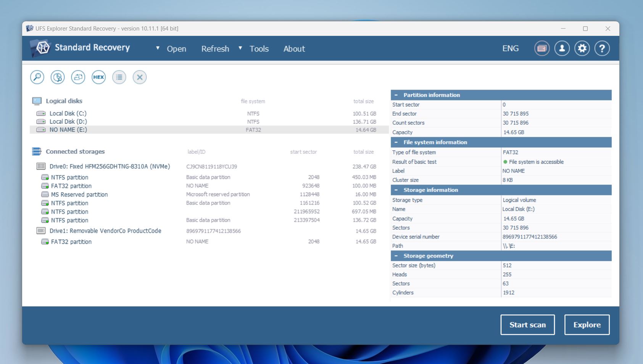The width and height of the screenshot is (643, 364).
Task: Click the Open menu
Action: coord(176,49)
